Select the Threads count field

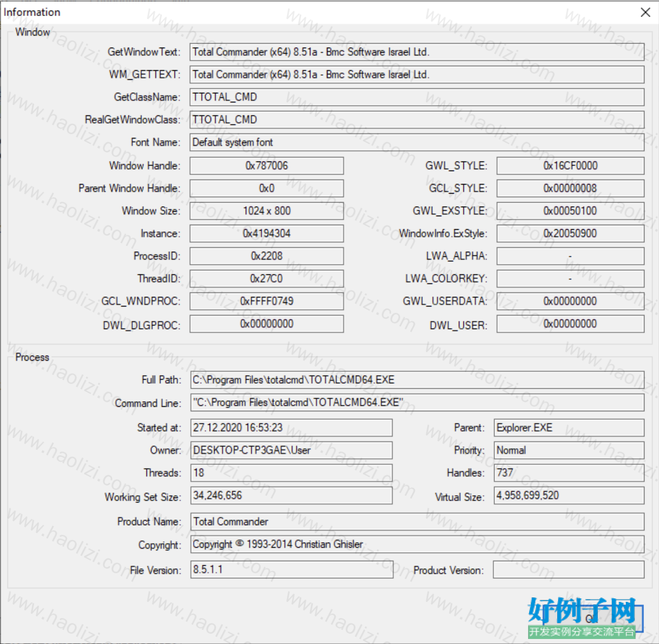tap(291, 473)
